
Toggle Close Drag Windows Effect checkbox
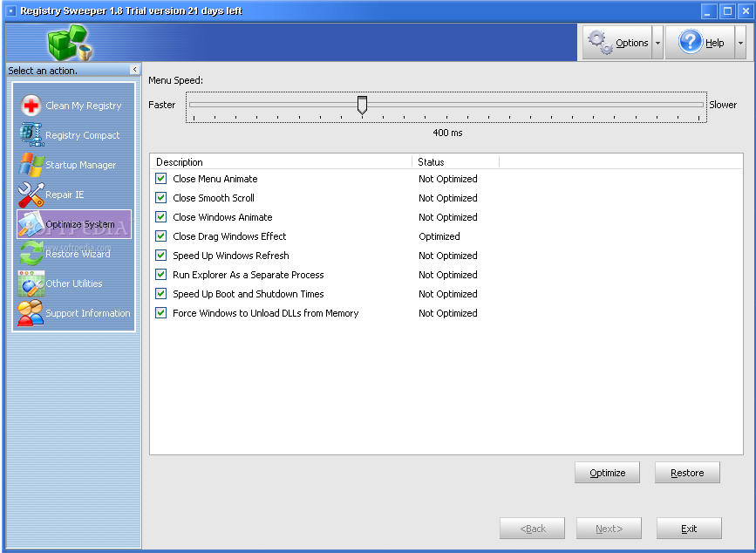(x=161, y=236)
